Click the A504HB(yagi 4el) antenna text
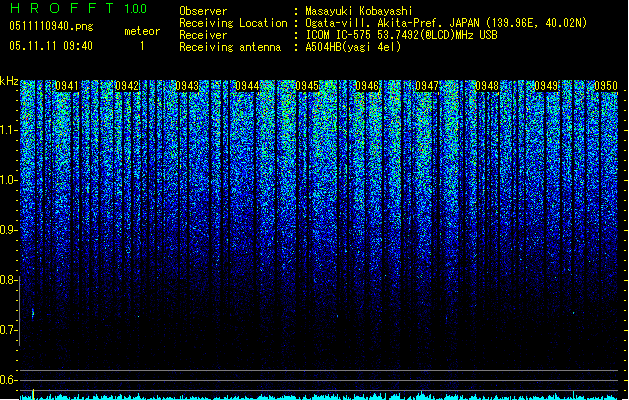Image resolution: width=629 pixels, height=400 pixels. pos(353,47)
